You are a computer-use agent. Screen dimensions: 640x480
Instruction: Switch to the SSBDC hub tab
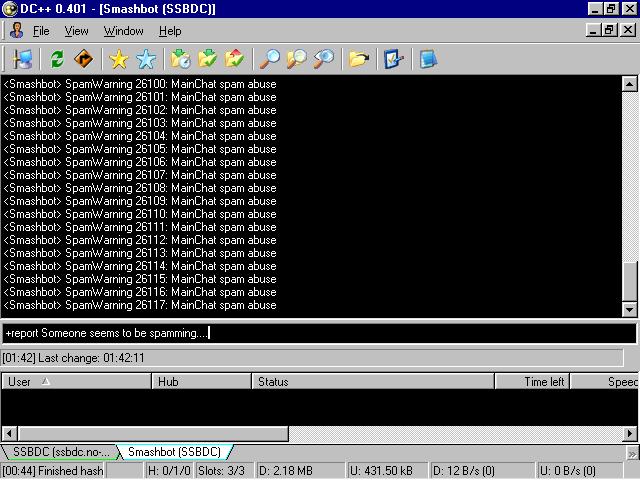(59, 452)
